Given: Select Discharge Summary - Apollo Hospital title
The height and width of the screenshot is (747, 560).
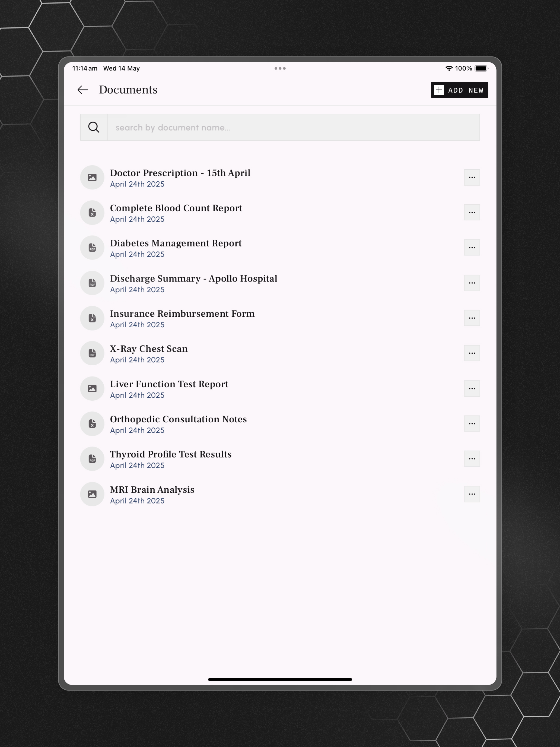Looking at the screenshot, I should point(194,278).
